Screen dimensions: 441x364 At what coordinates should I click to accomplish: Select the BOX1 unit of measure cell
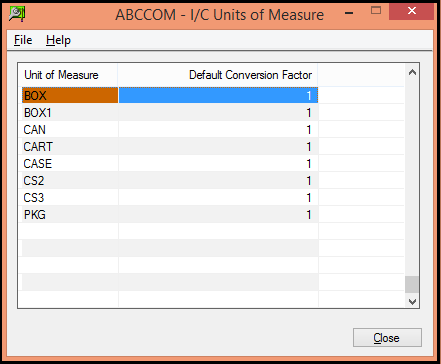[x=70, y=112]
